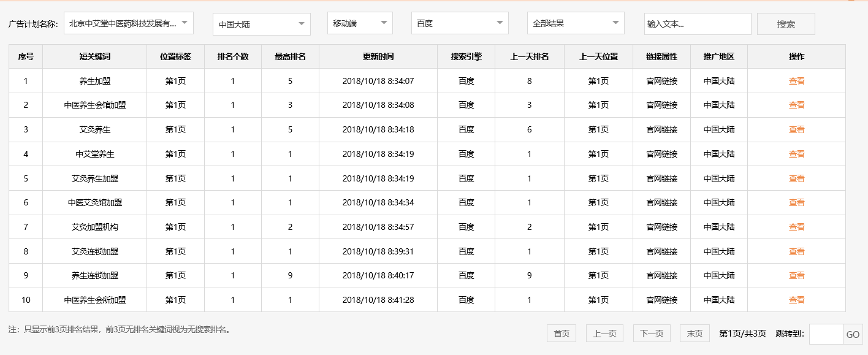Image resolution: width=868 pixels, height=355 pixels.
Task: Open the 全部结果 filter dropdown
Action: tap(575, 23)
